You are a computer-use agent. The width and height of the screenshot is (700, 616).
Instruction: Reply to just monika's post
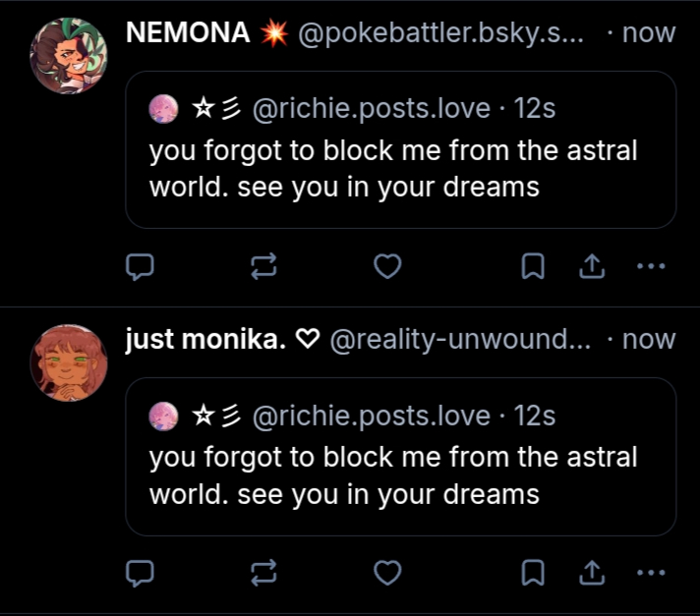141,572
